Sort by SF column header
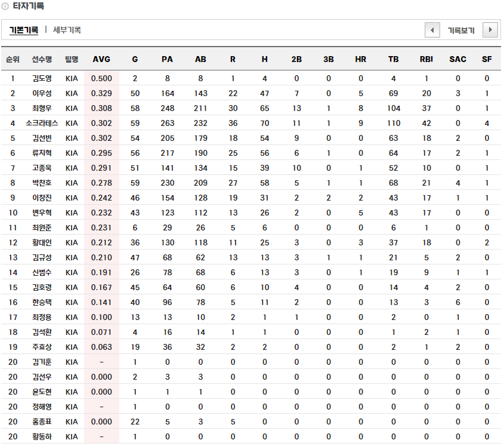 487,59
